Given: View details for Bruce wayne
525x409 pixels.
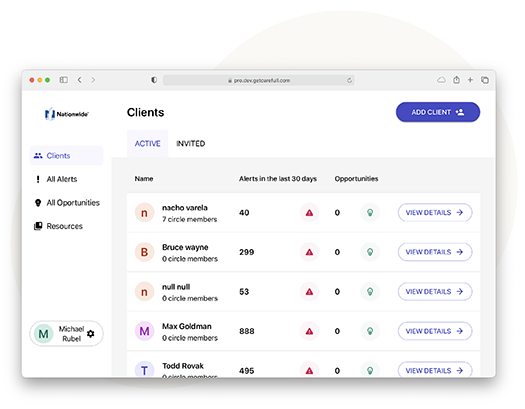Looking at the screenshot, I should (435, 252).
